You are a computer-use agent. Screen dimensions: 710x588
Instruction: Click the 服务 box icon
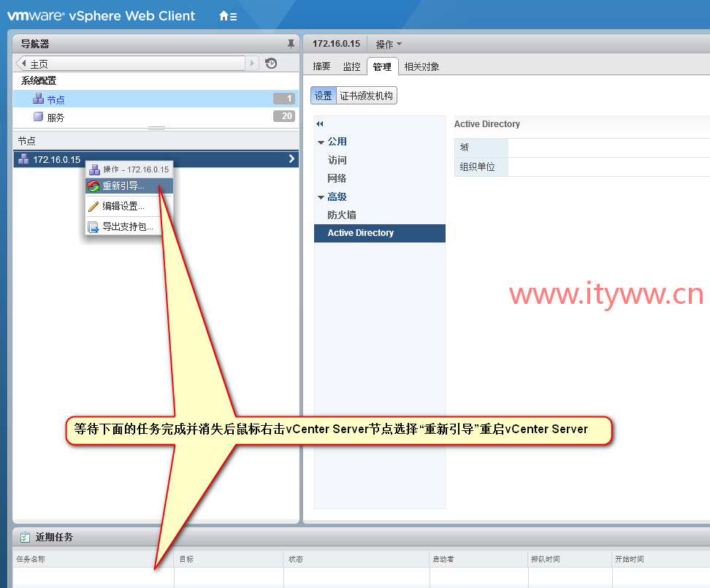39,117
